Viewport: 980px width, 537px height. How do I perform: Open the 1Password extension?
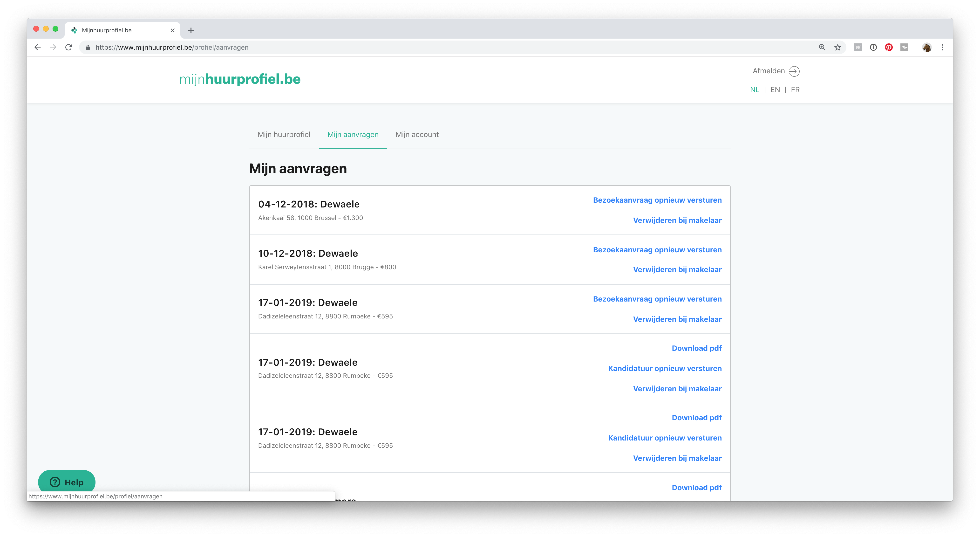pos(873,47)
